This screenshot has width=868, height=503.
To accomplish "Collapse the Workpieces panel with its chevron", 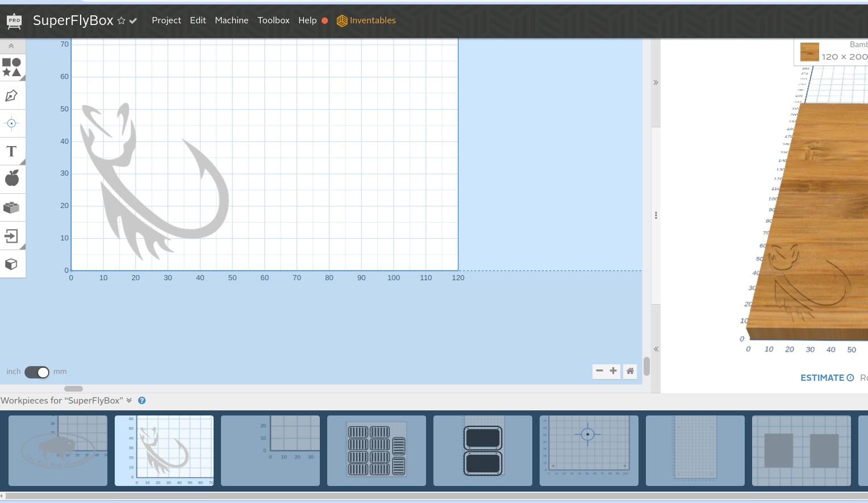I will (129, 400).
